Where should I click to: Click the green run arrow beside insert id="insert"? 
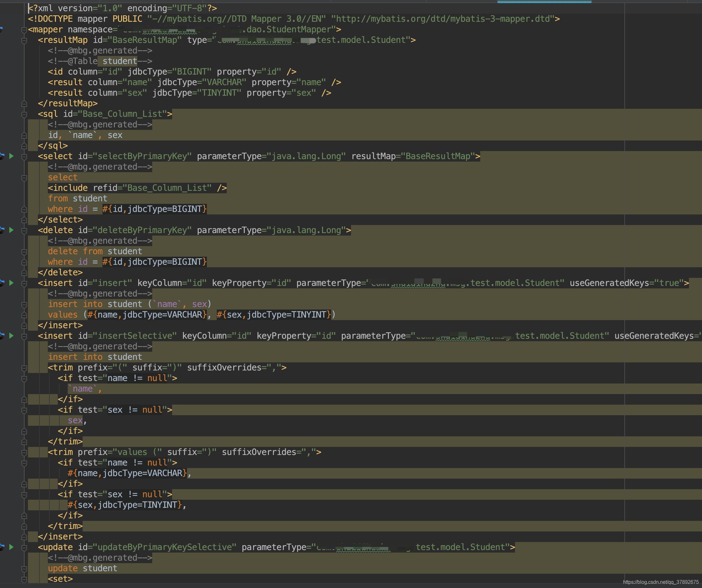coord(11,283)
